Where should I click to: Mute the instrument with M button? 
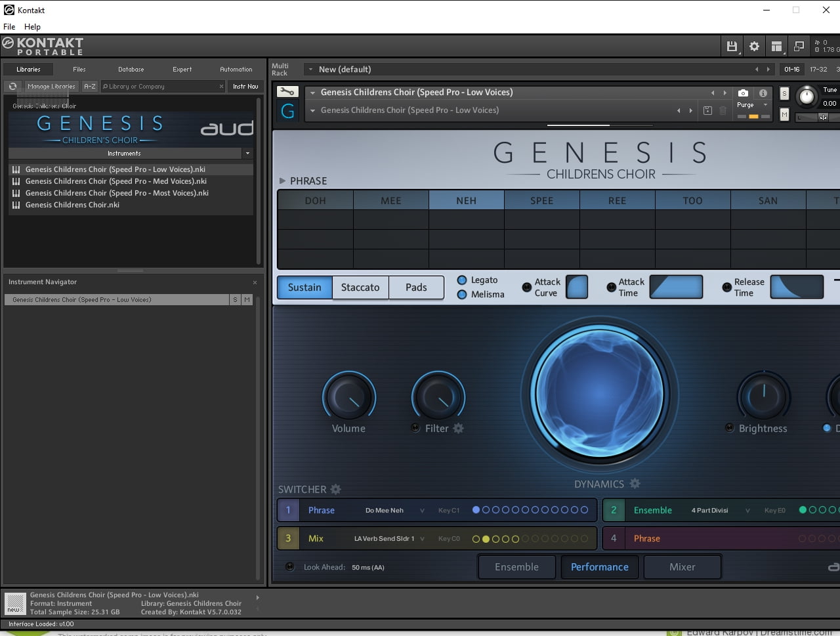pyautogui.click(x=784, y=114)
